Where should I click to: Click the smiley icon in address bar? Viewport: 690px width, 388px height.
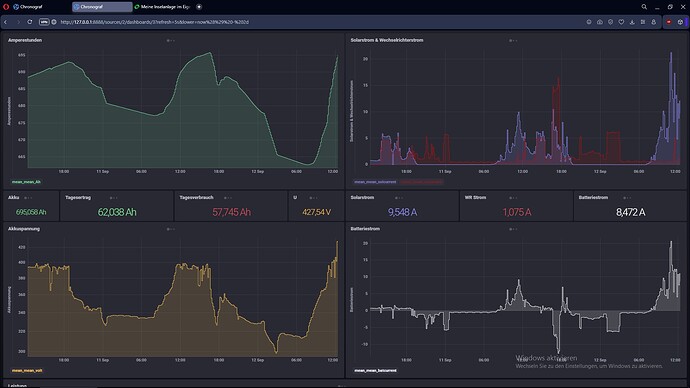click(589, 22)
